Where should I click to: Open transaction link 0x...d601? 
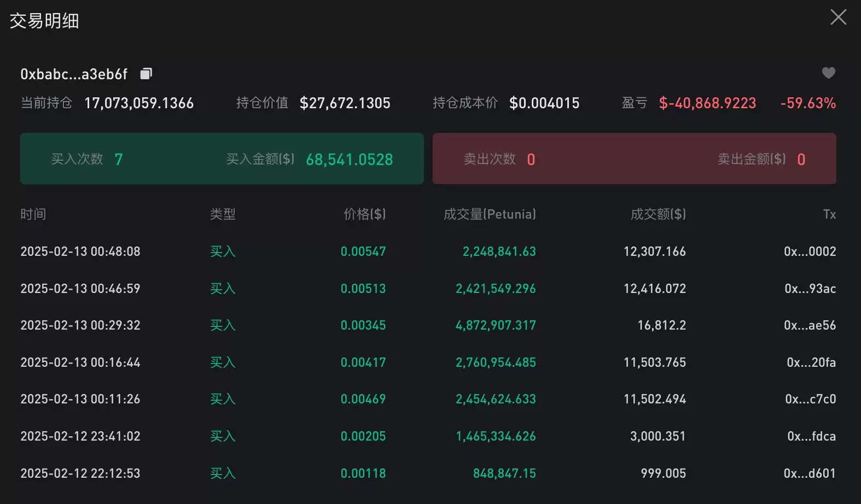pyautogui.click(x=810, y=473)
